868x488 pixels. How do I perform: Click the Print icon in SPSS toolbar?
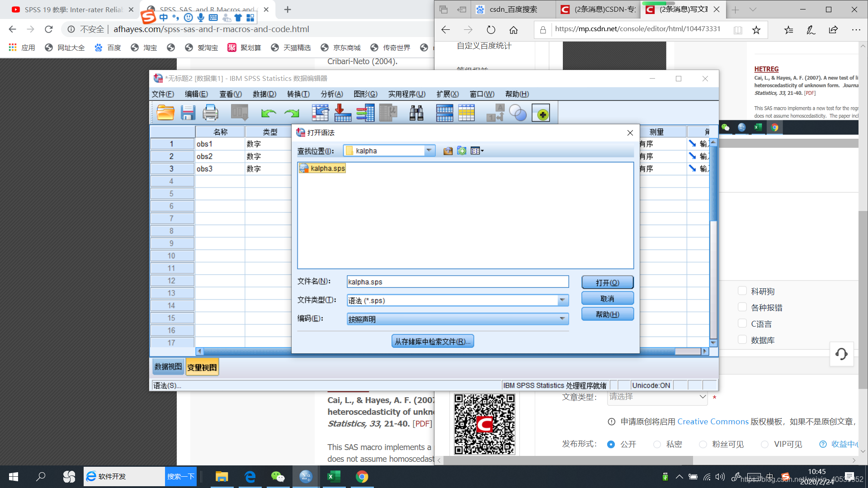click(210, 113)
